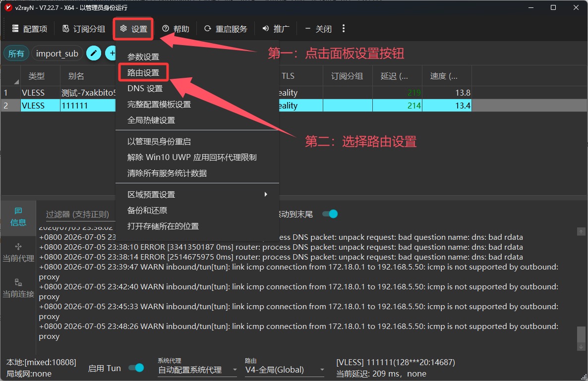Screen dimensions: 588x381
Task: Open 完整配置模板设置 menu entry
Action: (159, 104)
